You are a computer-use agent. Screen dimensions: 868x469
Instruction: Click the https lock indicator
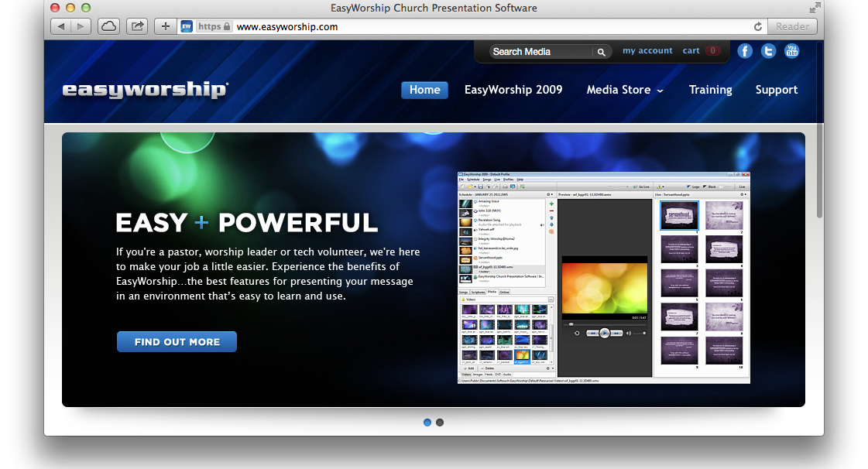pyautogui.click(x=214, y=26)
